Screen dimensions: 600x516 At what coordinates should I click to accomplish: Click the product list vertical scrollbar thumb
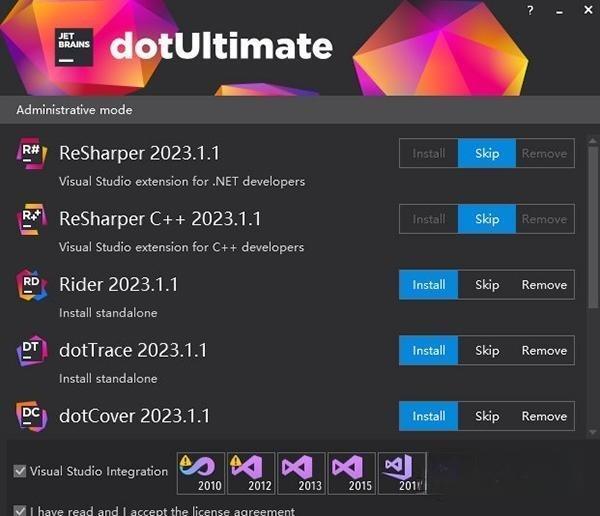click(x=593, y=227)
